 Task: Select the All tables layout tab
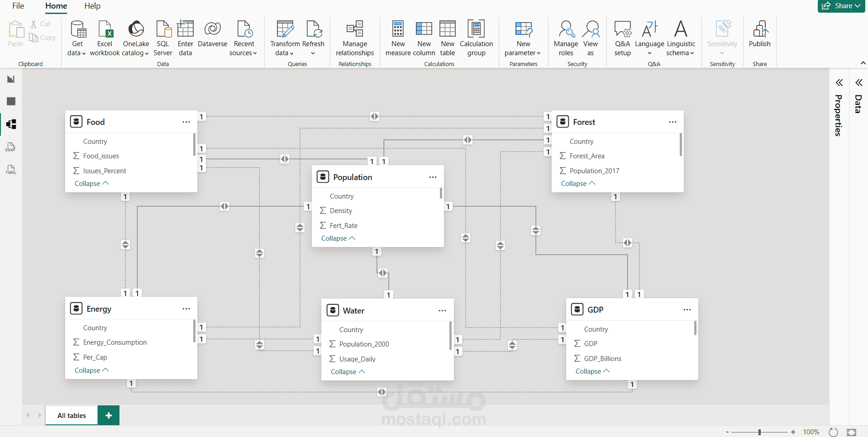click(72, 415)
